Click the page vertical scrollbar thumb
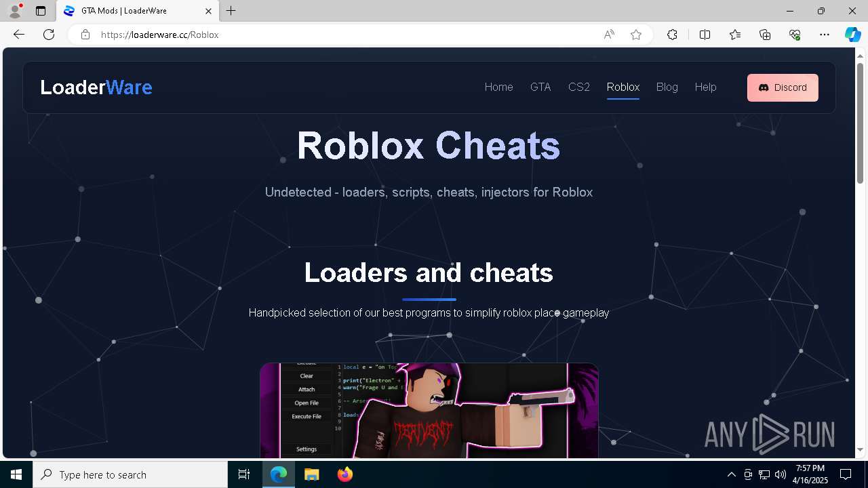 [861, 123]
